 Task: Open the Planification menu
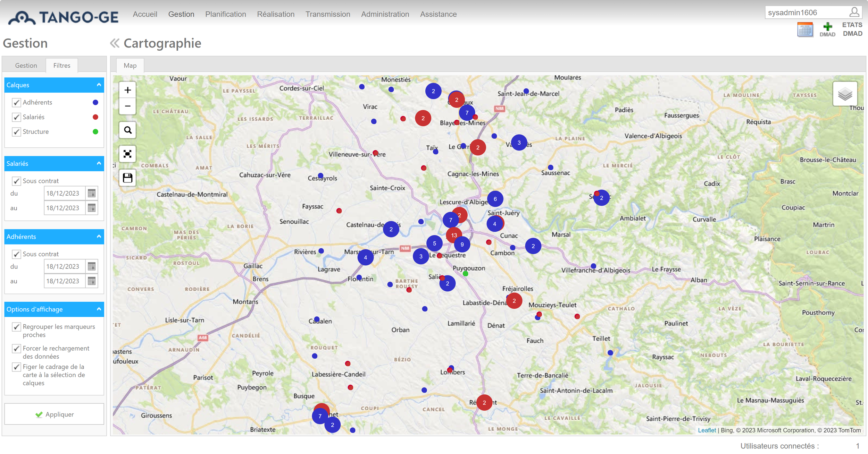tap(226, 14)
